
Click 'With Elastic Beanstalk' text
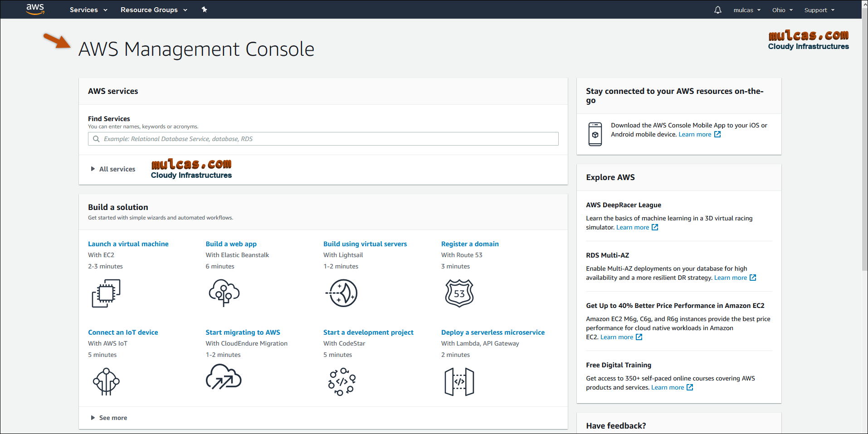point(237,255)
